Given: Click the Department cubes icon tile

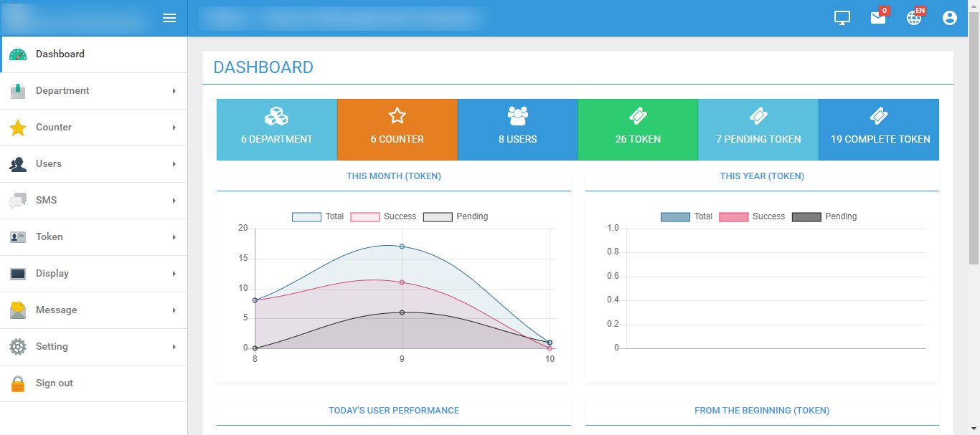Looking at the screenshot, I should 276,116.
